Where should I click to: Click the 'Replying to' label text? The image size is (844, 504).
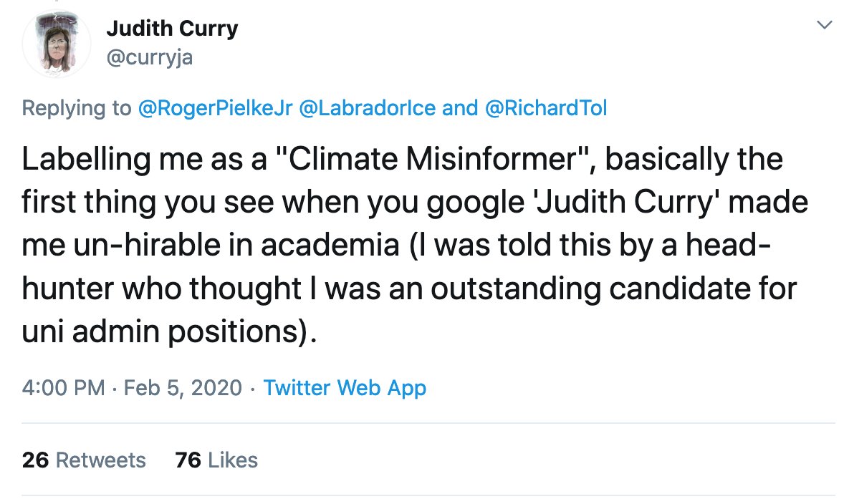point(75,108)
